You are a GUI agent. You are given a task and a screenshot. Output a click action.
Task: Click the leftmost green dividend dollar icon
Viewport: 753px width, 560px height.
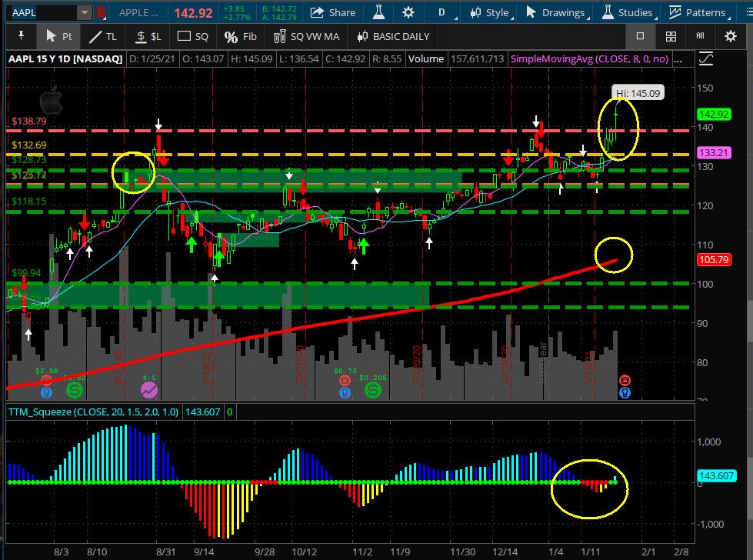pos(75,390)
